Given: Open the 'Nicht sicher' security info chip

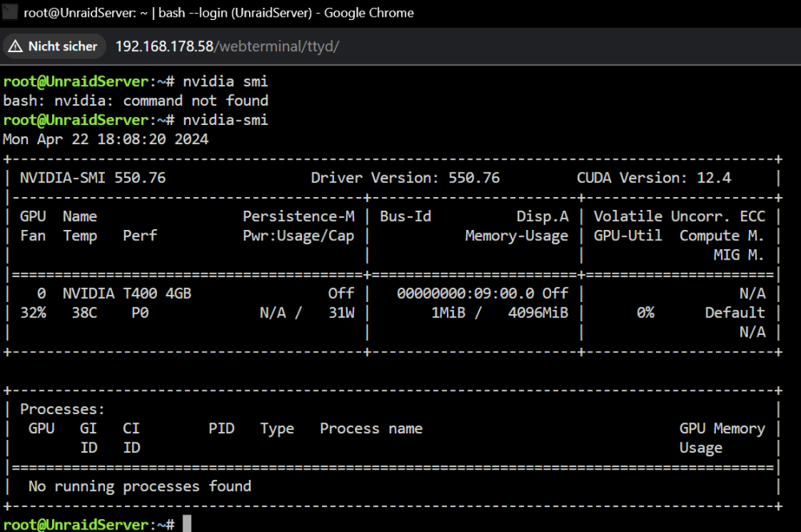Looking at the screenshot, I should [54, 46].
